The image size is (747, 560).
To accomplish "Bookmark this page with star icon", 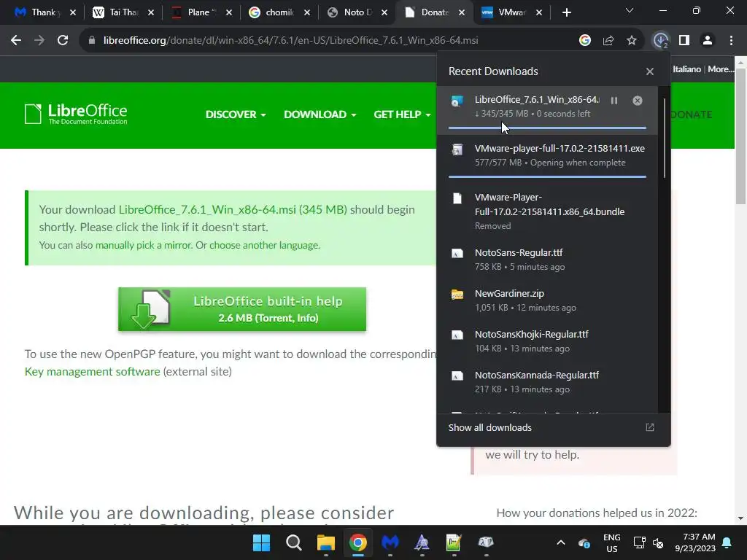I will coord(632,41).
